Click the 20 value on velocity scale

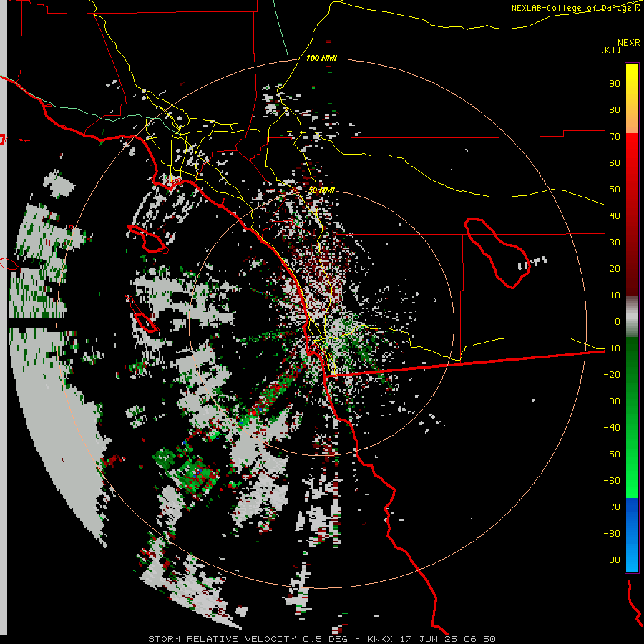click(x=615, y=268)
